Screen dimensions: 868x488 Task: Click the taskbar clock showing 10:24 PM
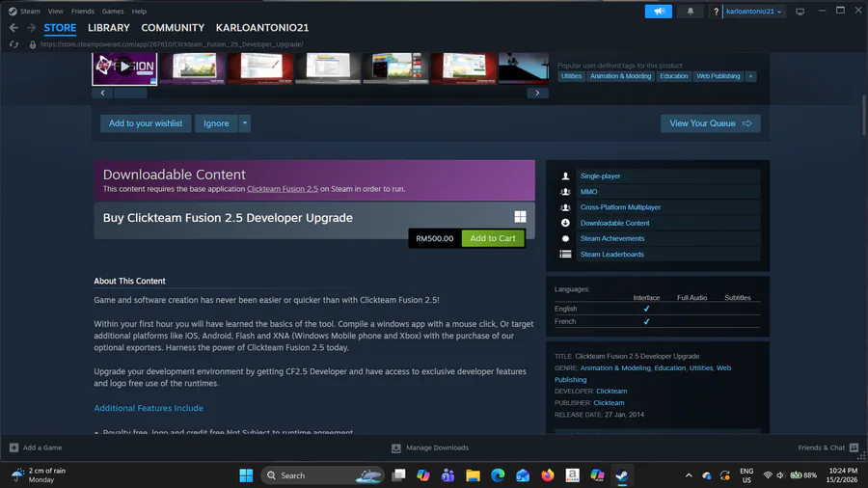click(842, 475)
